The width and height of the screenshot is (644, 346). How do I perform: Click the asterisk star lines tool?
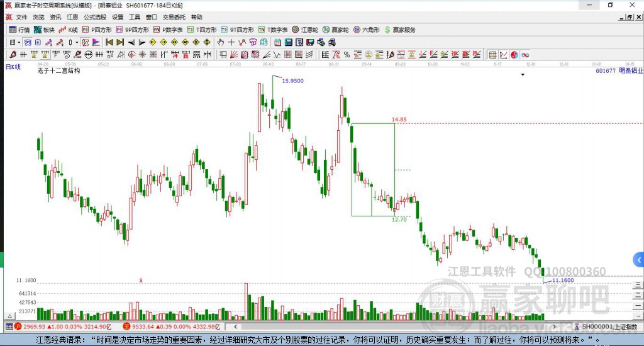[142, 55]
